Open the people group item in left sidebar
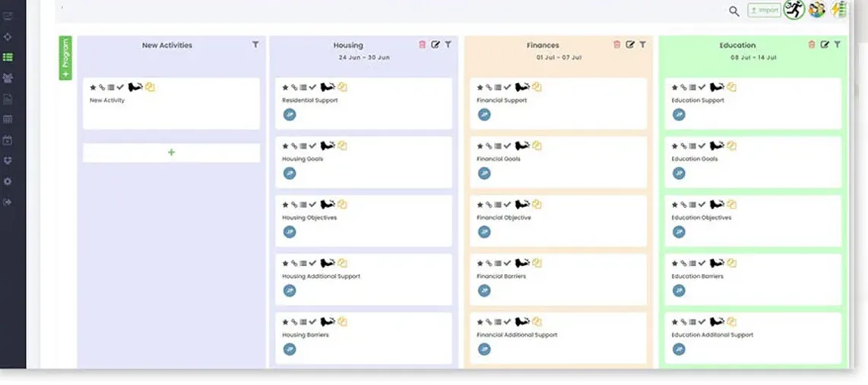 8,78
